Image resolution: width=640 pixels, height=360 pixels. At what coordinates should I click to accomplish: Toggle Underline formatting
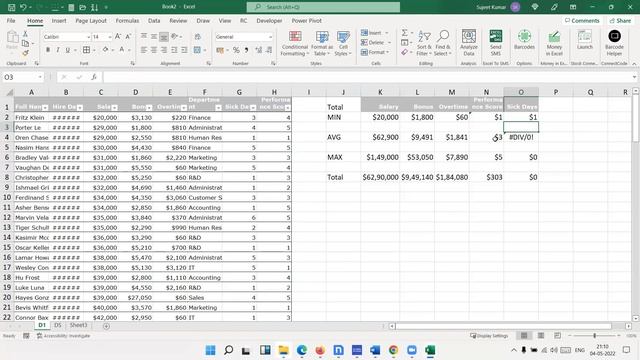[x=67, y=50]
